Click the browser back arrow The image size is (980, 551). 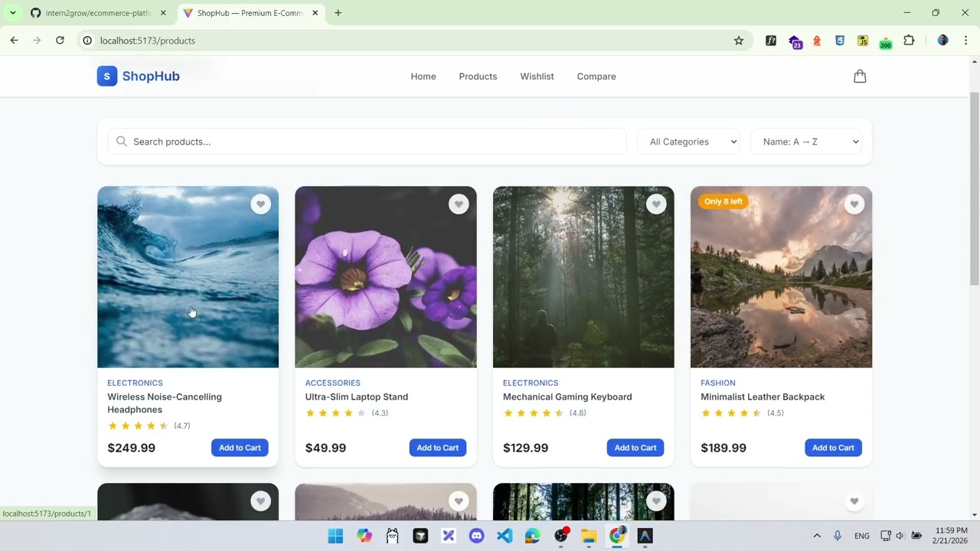click(x=14, y=41)
